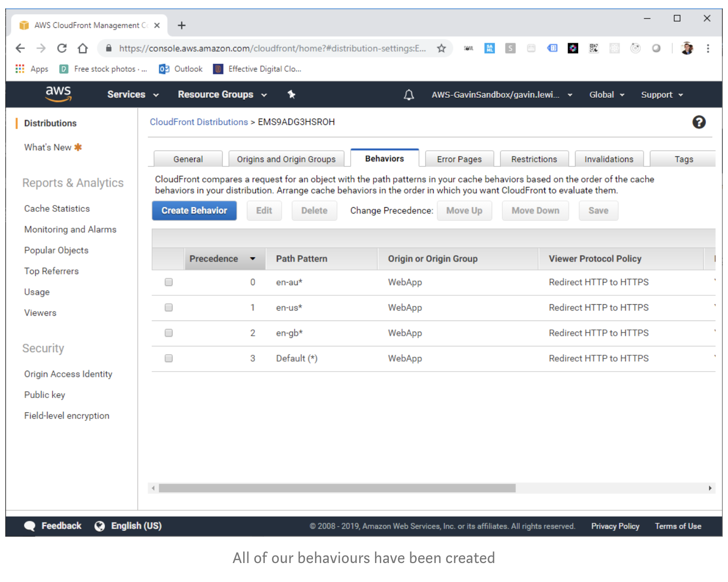This screenshot has height=582, width=728.
Task: Click the black colorful star extension icon
Action: 573,48
